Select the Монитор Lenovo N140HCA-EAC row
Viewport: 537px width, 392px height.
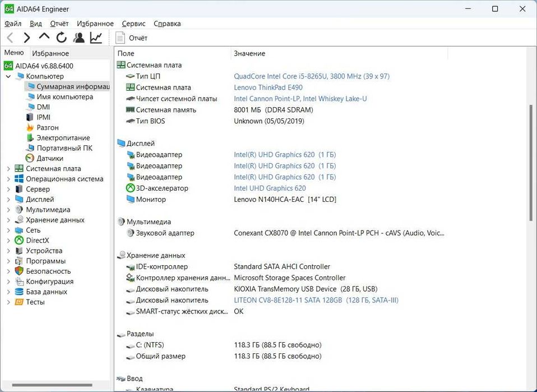[x=281, y=200]
